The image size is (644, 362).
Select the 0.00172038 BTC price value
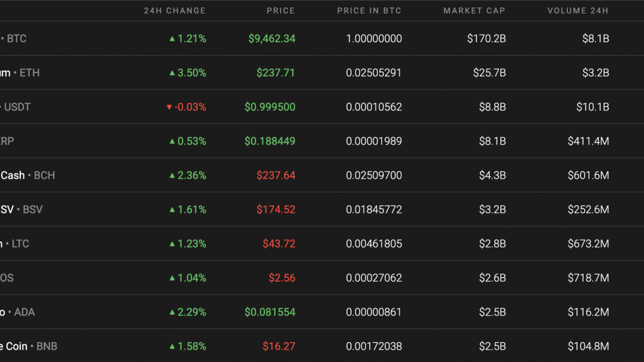click(374, 346)
